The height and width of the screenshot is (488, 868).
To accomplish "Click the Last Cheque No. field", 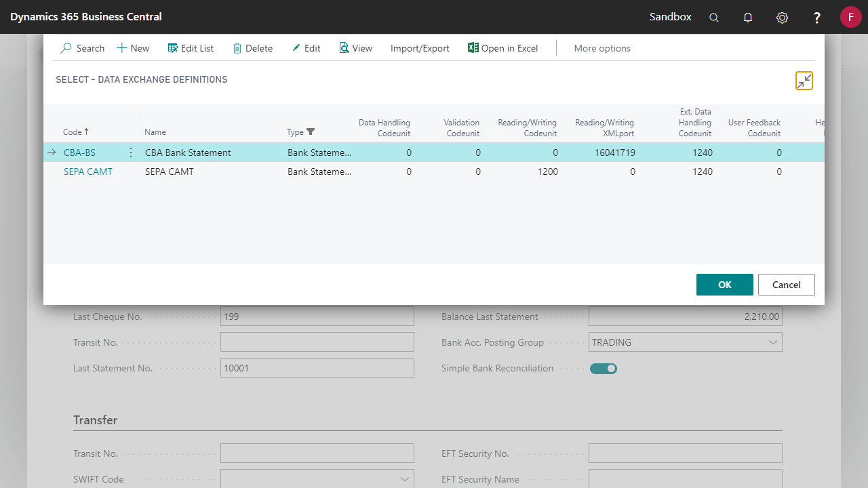I will click(317, 317).
